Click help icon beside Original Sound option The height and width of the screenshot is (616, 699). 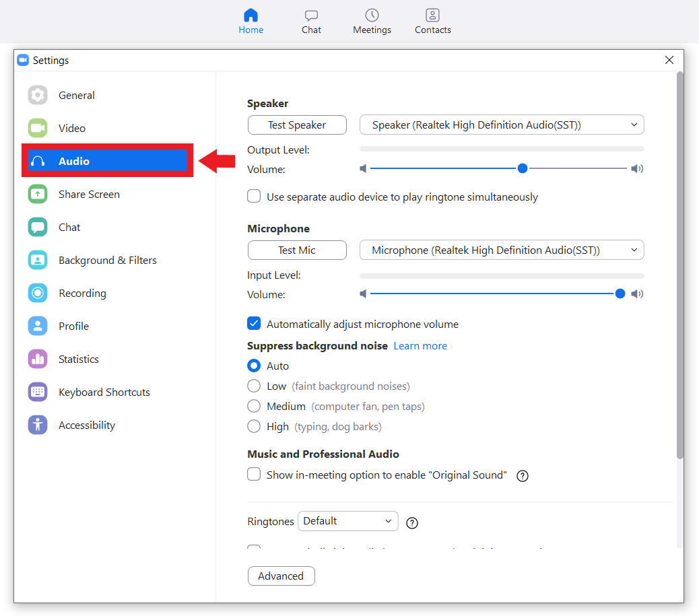click(x=522, y=476)
